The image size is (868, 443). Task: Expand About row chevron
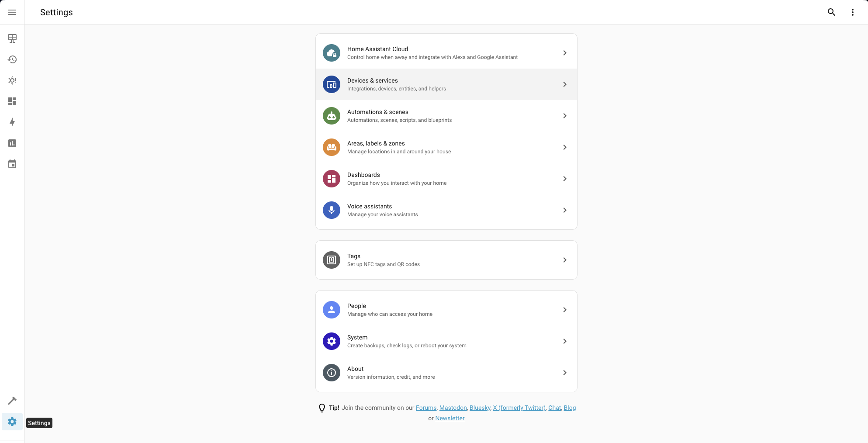565,373
